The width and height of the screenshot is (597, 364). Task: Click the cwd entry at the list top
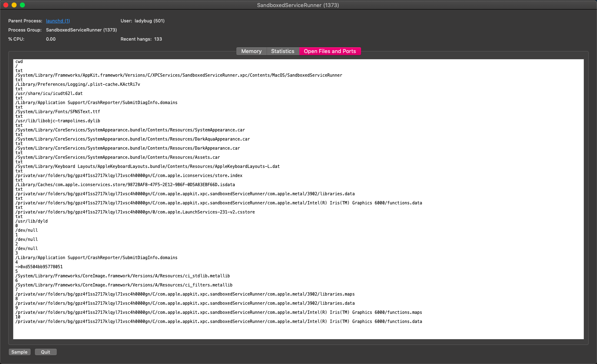pos(19,62)
